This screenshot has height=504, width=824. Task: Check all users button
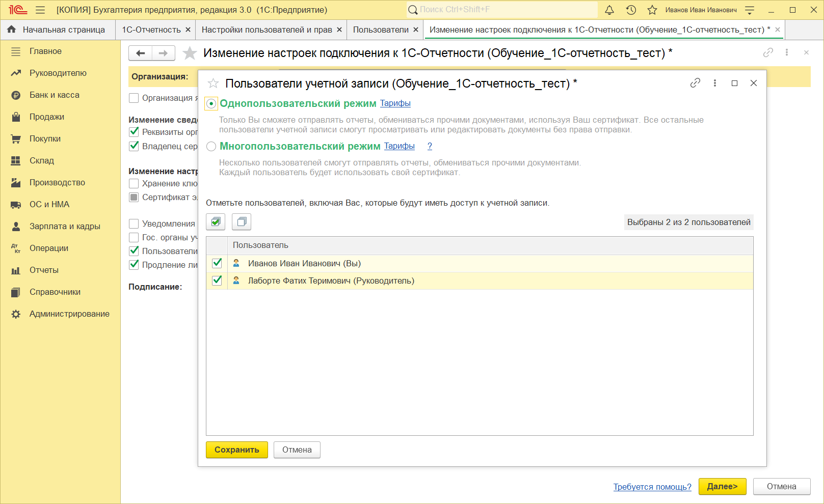(216, 221)
